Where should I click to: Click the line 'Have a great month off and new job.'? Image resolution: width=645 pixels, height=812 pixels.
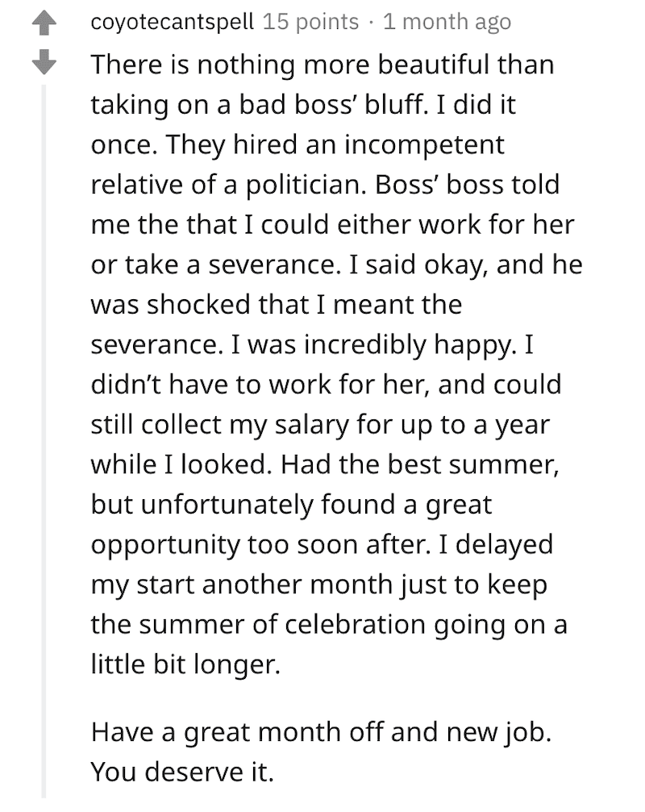click(321, 733)
